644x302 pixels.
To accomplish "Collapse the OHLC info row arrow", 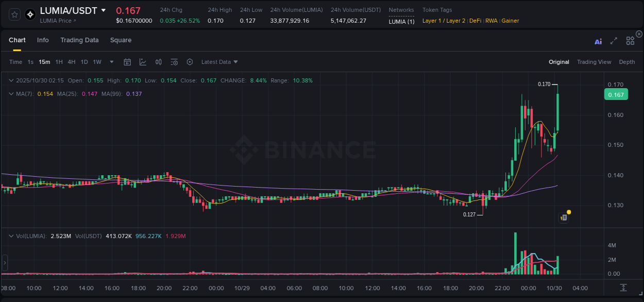I will click(x=11, y=80).
